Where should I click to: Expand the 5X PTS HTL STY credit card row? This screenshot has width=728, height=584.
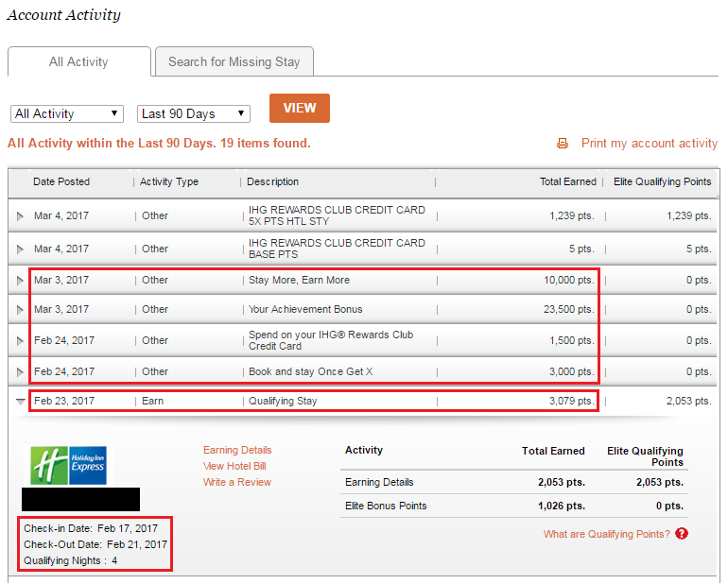click(21, 216)
